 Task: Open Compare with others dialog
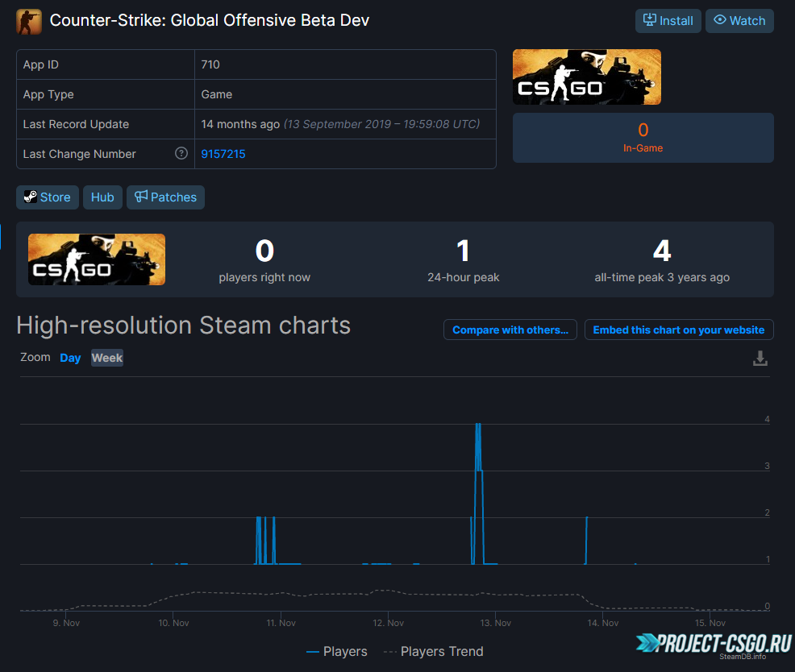coord(510,330)
